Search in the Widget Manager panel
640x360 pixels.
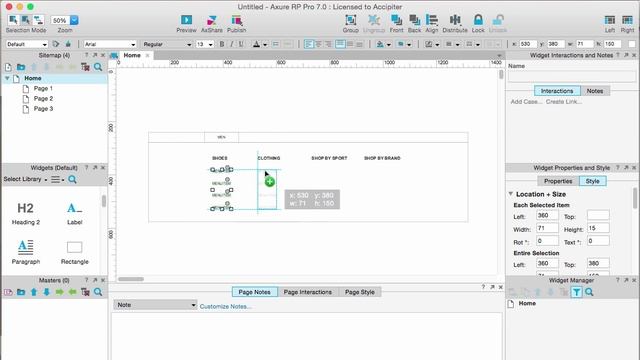tap(589, 292)
